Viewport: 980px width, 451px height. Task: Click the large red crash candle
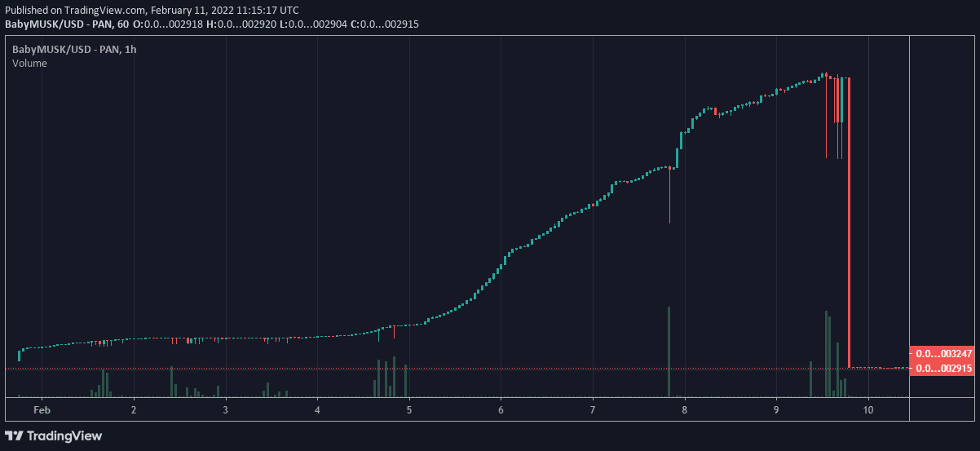850,223
